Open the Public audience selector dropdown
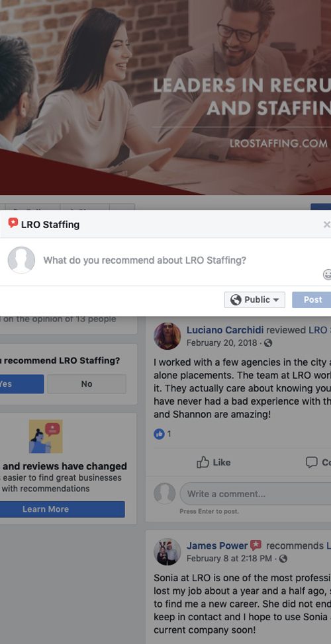331x644 pixels. pyautogui.click(x=254, y=300)
